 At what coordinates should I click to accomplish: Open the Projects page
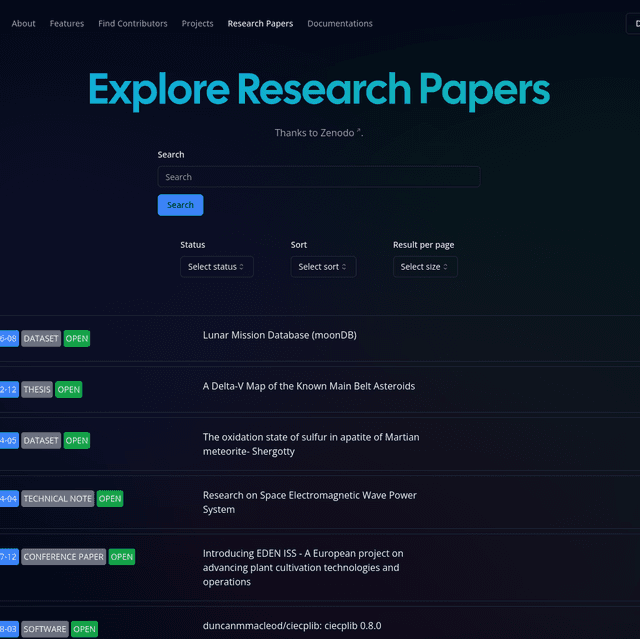pos(197,24)
